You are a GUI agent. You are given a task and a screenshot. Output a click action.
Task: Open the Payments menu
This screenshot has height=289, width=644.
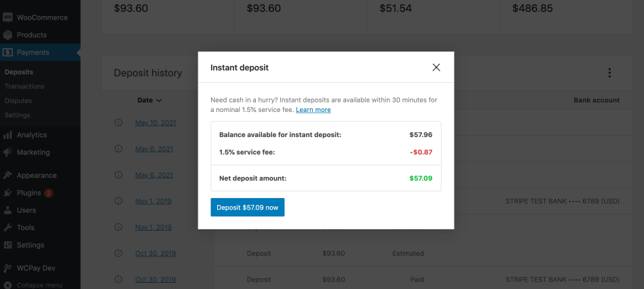pyautogui.click(x=33, y=52)
